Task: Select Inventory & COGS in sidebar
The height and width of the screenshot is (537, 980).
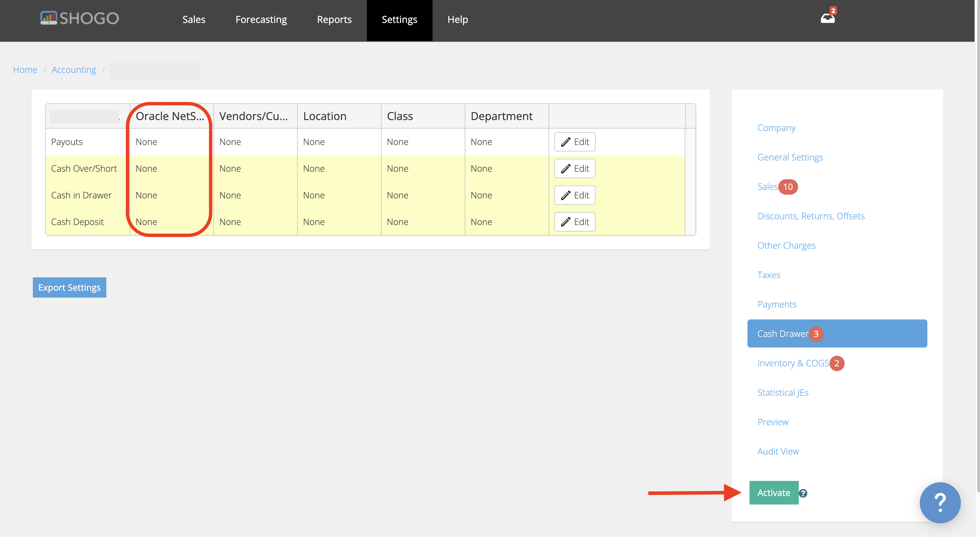Action: [x=793, y=363]
